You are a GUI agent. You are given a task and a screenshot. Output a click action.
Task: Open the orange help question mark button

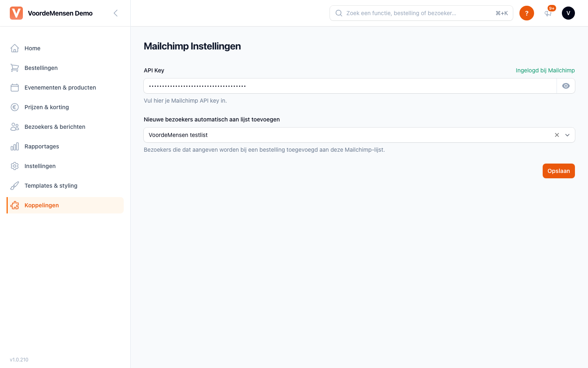(527, 13)
